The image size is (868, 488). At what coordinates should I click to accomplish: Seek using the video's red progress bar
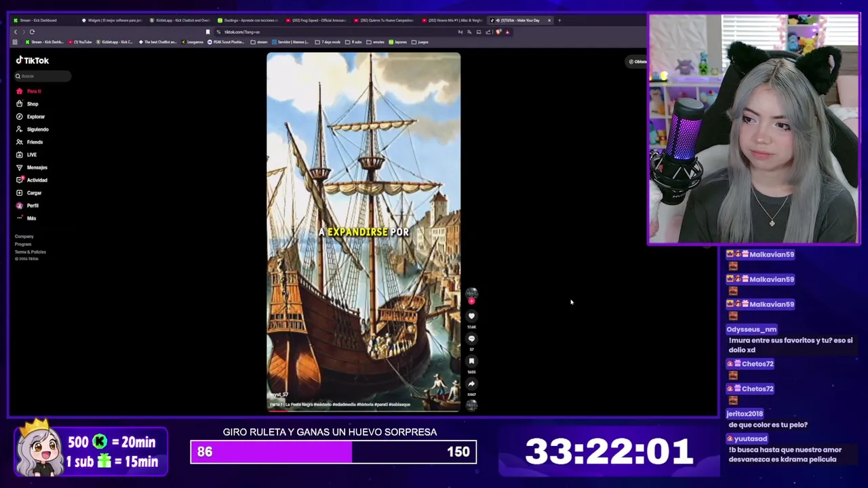click(x=363, y=410)
